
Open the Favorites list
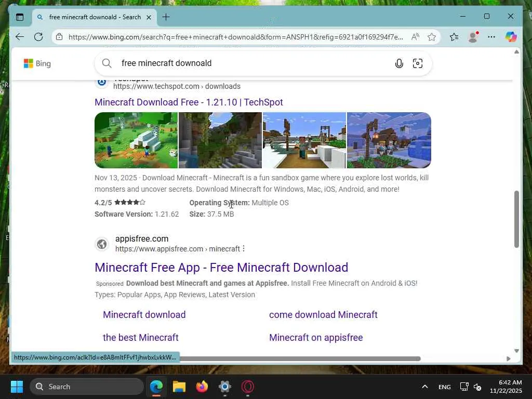(454, 37)
